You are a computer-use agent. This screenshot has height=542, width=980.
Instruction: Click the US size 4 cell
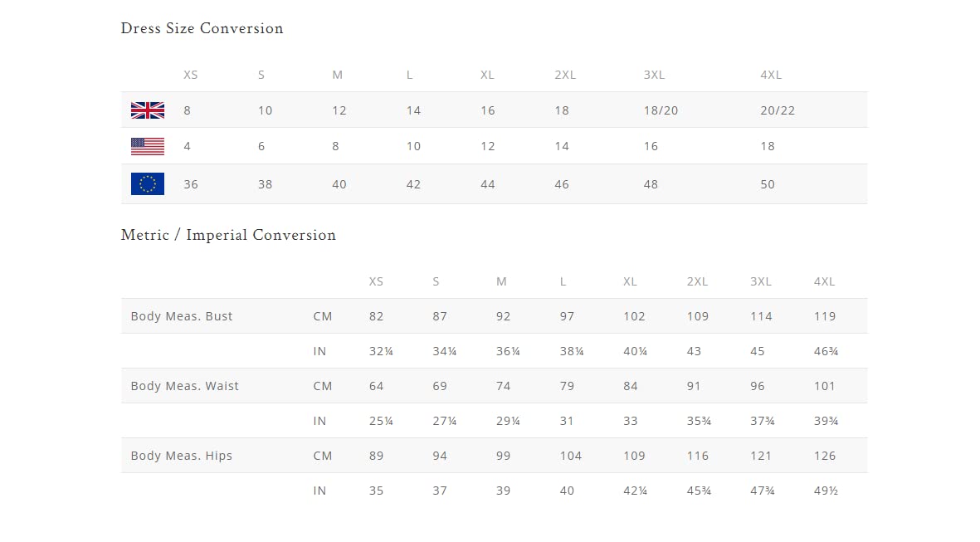(188, 146)
